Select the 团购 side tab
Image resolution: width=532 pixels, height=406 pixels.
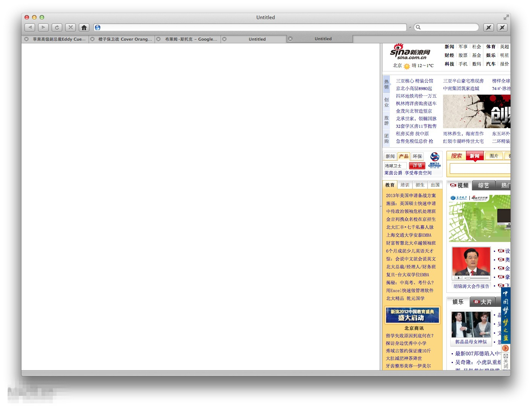(x=386, y=138)
